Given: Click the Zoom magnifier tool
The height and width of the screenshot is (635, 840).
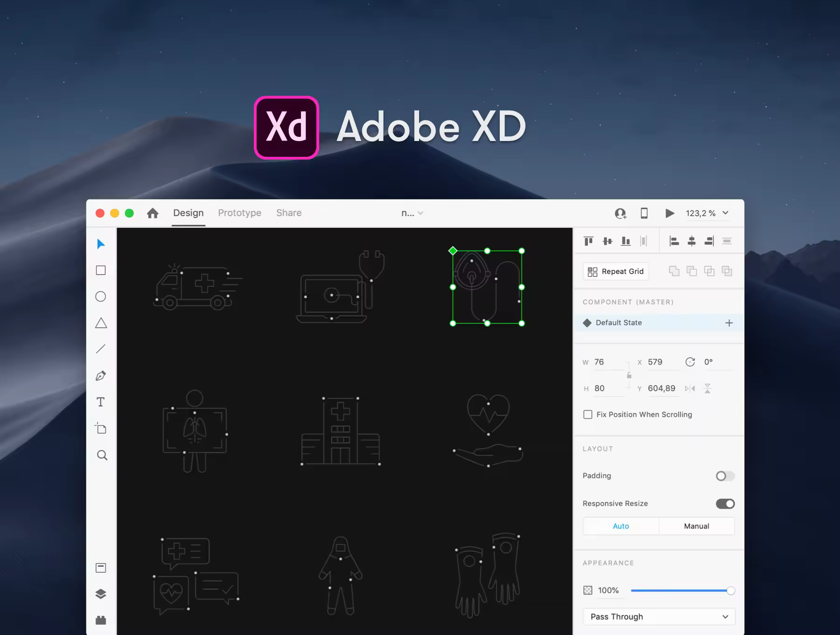Looking at the screenshot, I should click(102, 455).
